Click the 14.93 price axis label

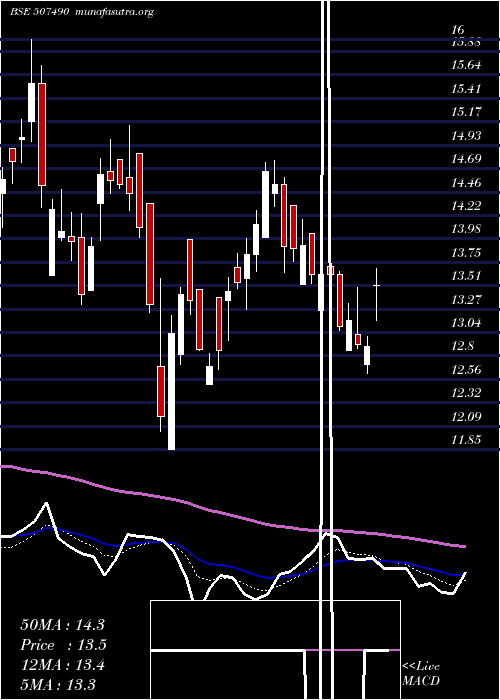(x=466, y=135)
